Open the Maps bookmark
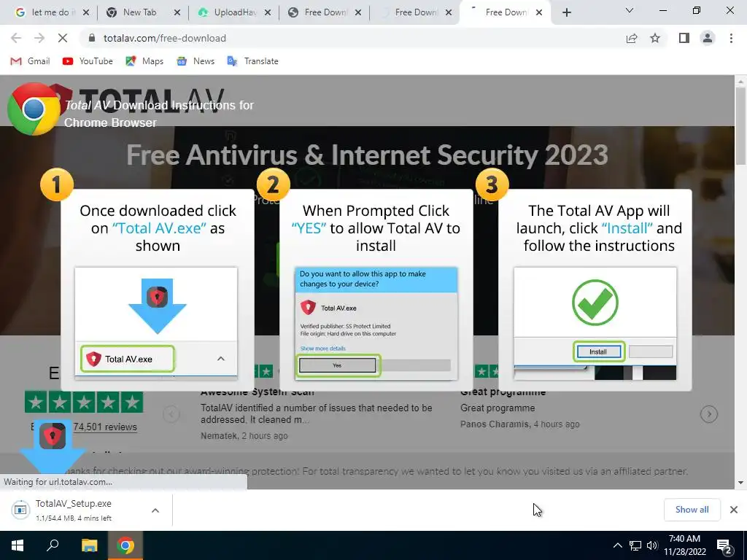This screenshot has height=560, width=747. point(144,61)
